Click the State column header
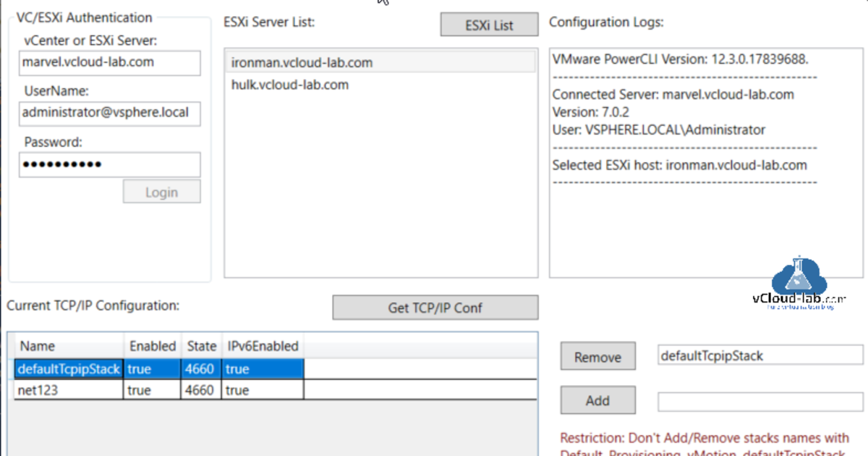The image size is (868, 456). [201, 346]
